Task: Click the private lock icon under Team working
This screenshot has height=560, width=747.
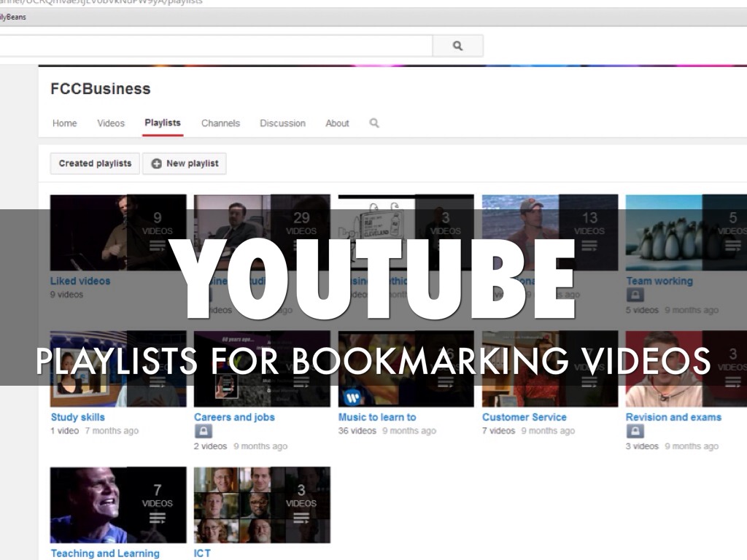Action: [635, 295]
